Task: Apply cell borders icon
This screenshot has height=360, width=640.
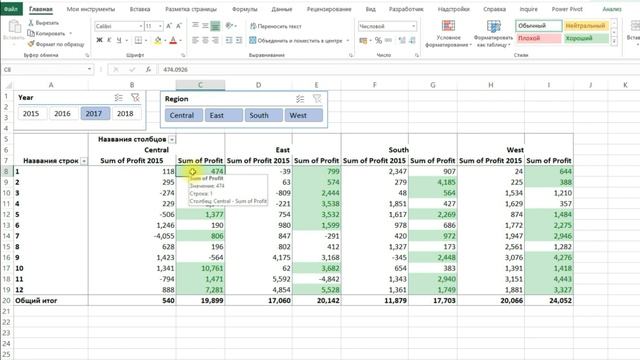Action: point(138,40)
